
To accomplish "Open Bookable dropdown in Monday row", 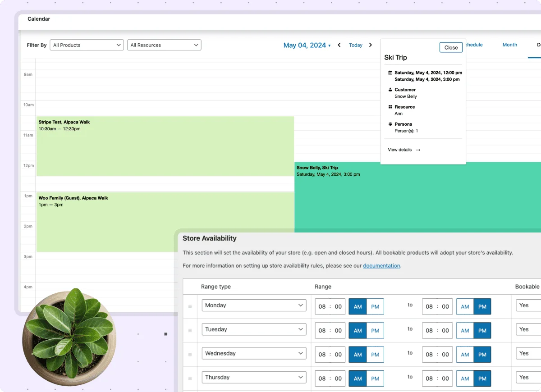I will point(528,305).
